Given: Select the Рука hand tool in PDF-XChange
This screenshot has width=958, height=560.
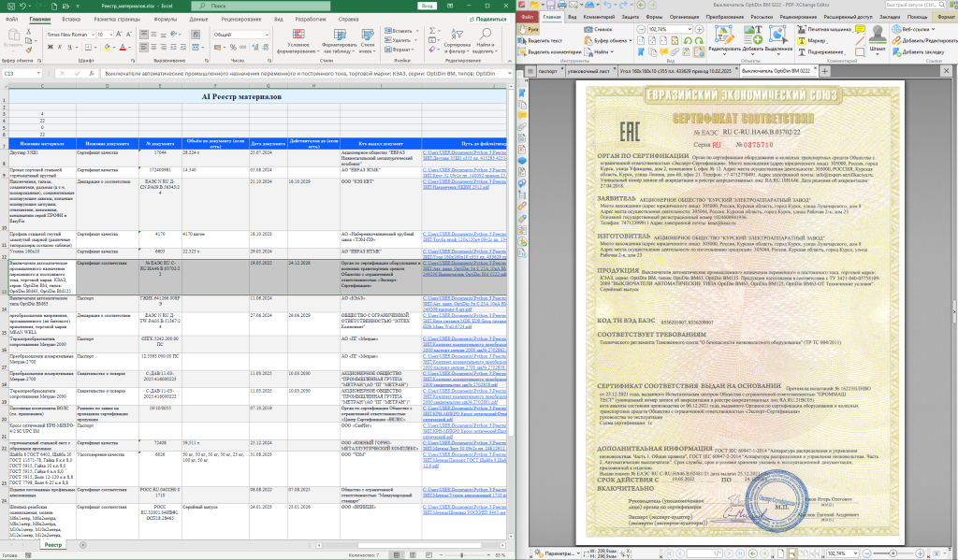Looking at the screenshot, I should point(530,29).
